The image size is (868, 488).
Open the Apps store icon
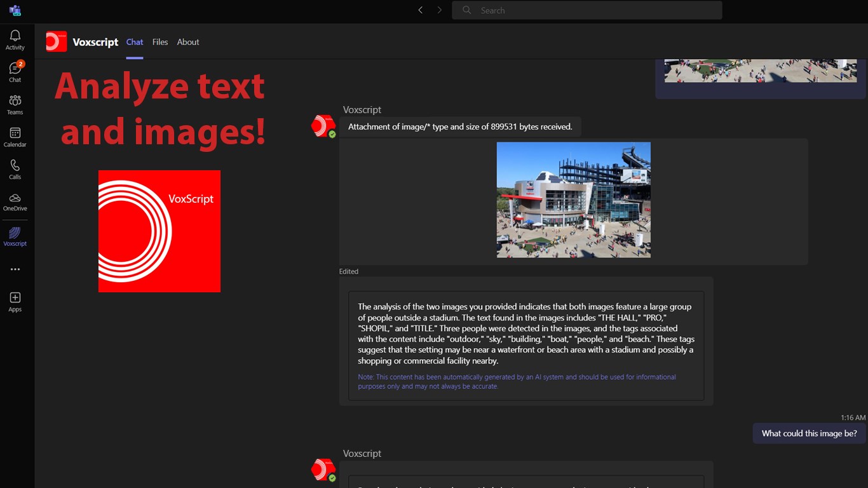[15, 302]
